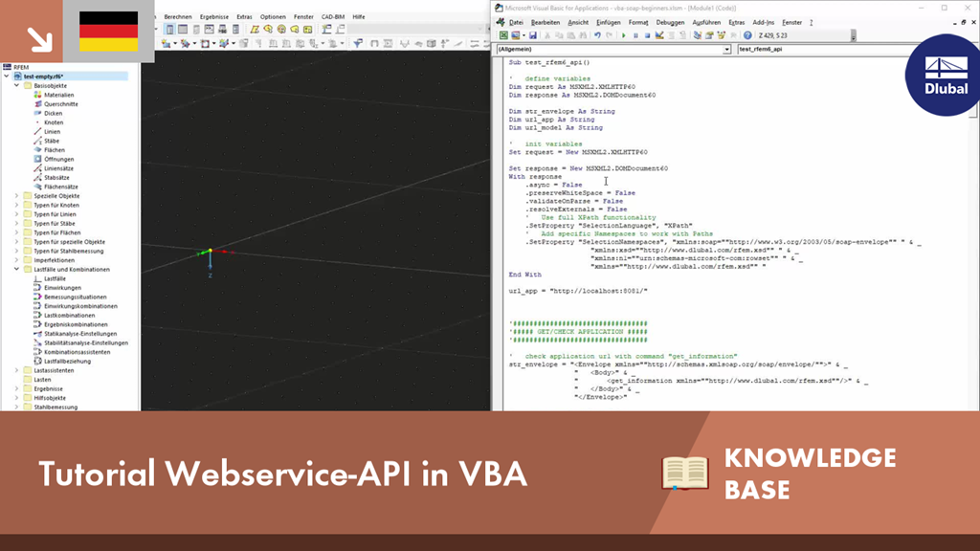Open the Debuggen menu in VBA editor
The image size is (980, 551).
coord(670,23)
